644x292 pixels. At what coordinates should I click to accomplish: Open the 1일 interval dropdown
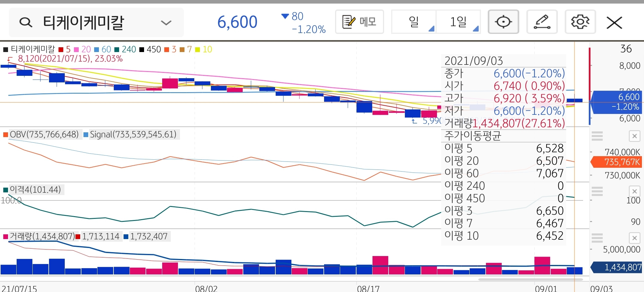click(x=458, y=22)
